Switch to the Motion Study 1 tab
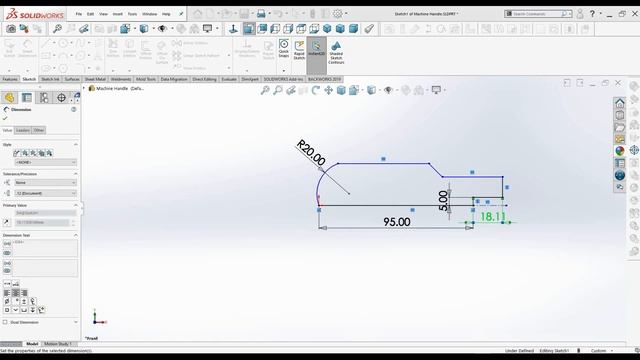The image size is (640, 360). 58,344
